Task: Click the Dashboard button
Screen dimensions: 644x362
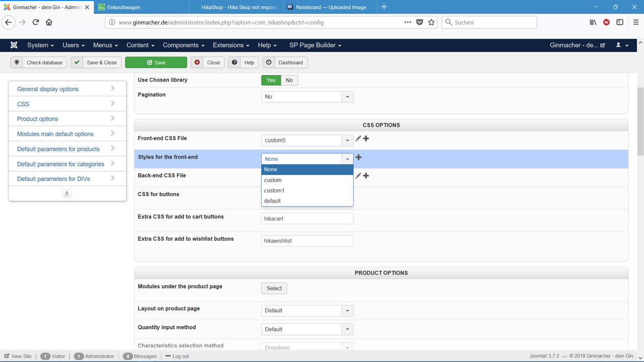Action: point(285,62)
